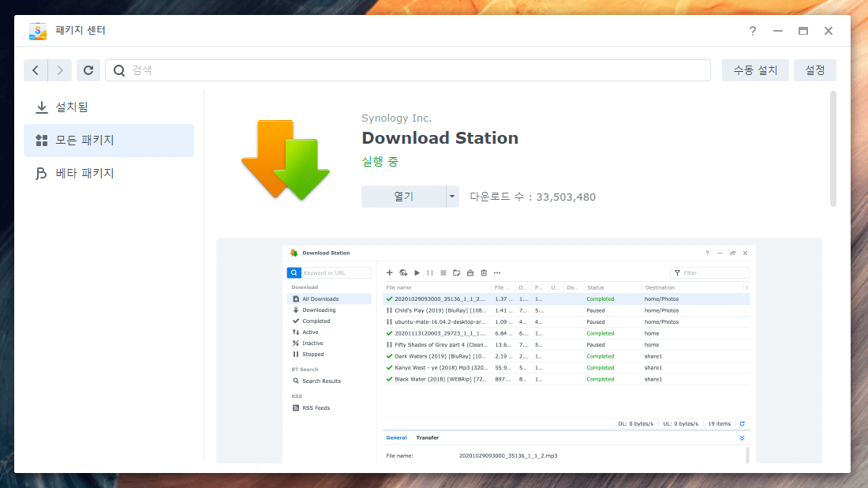Select 모든 패키지 in the sidebar
This screenshot has width=868, height=488.
(109, 140)
